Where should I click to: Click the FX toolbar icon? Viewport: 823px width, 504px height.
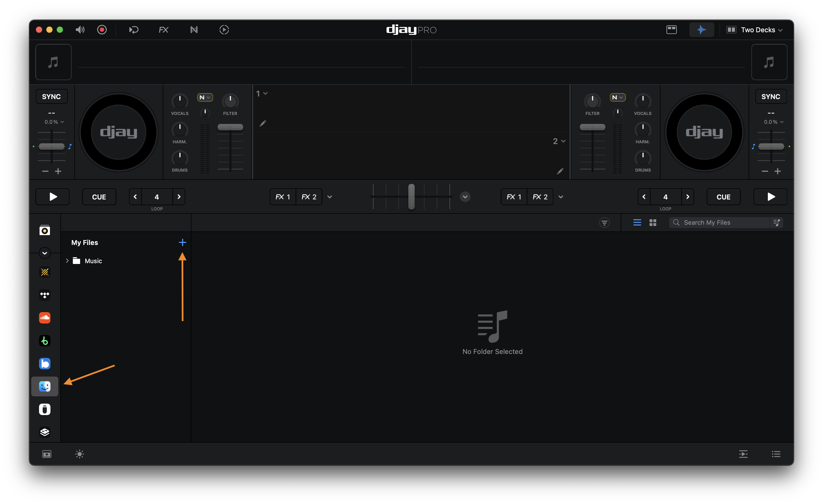point(163,30)
